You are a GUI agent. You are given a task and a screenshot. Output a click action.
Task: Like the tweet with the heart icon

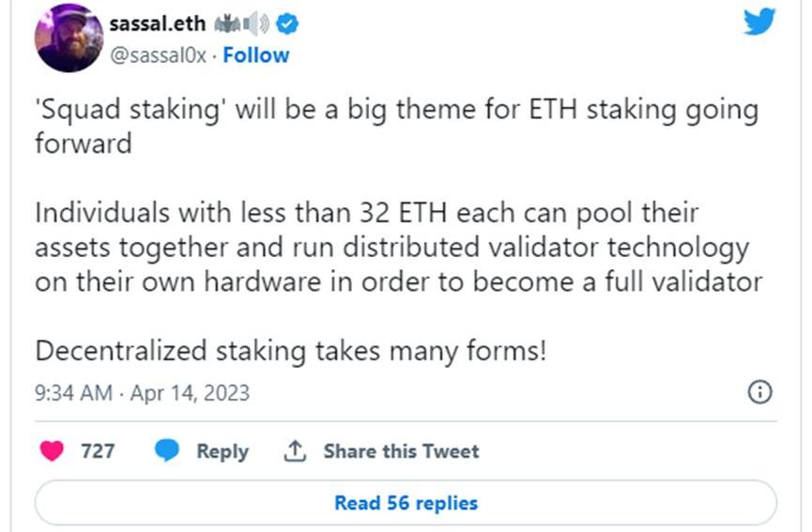click(x=53, y=451)
